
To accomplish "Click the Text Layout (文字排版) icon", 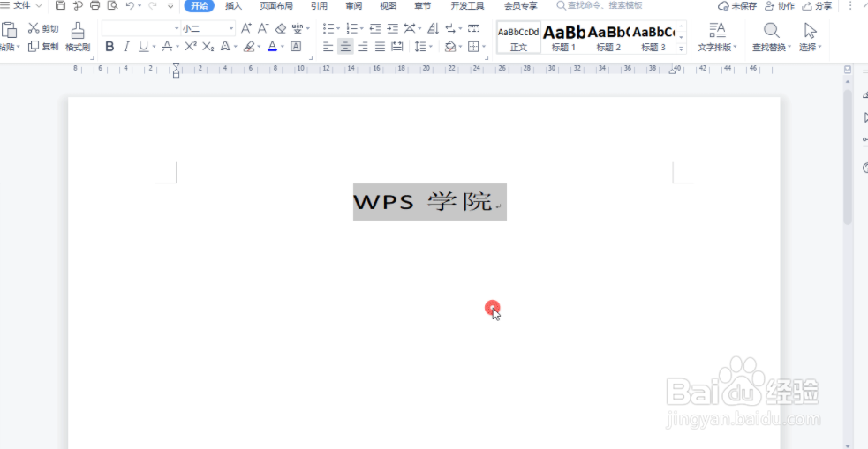I will 717,30.
